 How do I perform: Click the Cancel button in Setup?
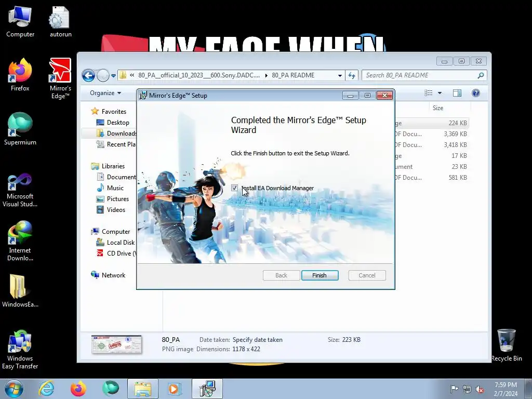click(x=367, y=275)
